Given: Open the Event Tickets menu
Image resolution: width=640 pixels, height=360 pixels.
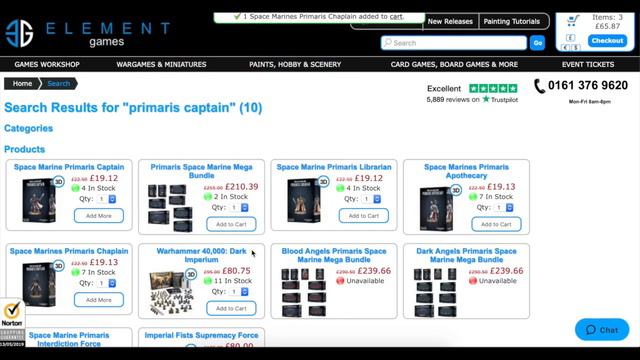Looking at the screenshot, I should [x=588, y=64].
